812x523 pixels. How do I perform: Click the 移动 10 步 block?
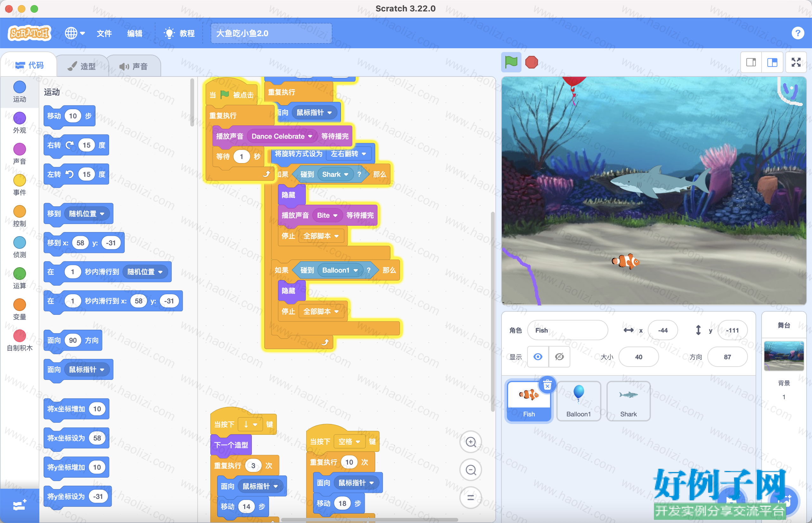[x=69, y=116]
